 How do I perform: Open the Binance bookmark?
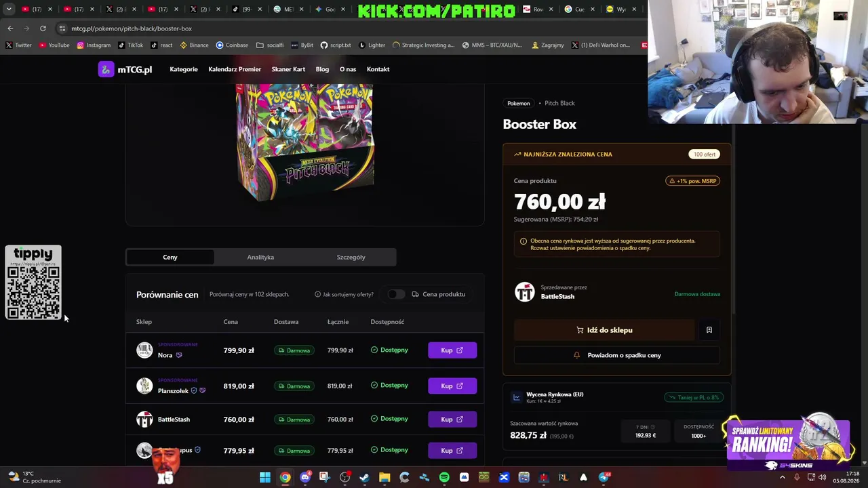click(x=194, y=45)
